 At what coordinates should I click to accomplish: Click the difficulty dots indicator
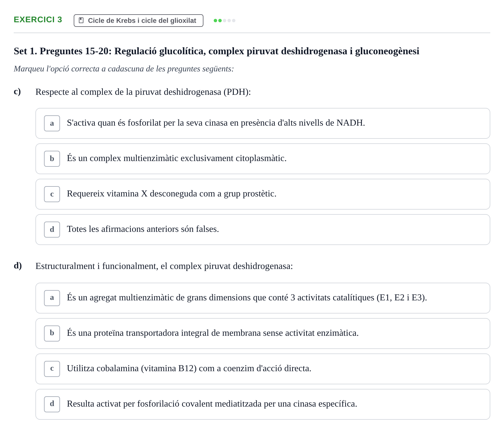click(x=225, y=21)
